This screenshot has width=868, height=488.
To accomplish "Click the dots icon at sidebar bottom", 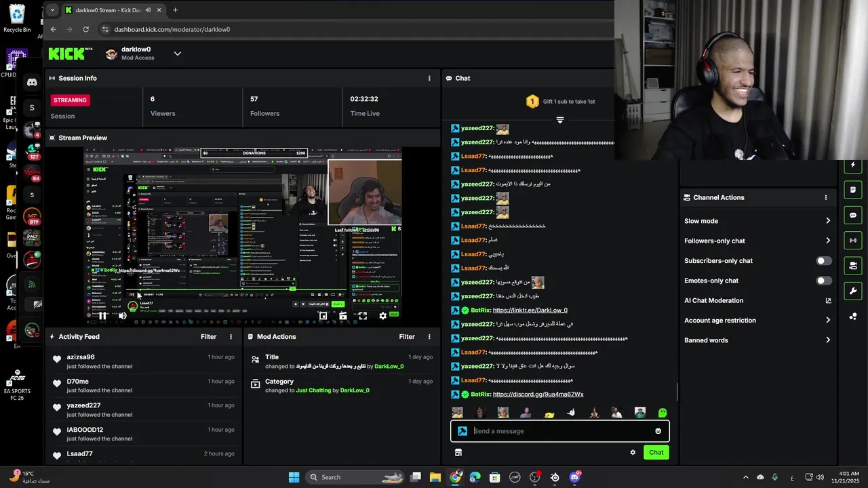I will [x=853, y=317].
